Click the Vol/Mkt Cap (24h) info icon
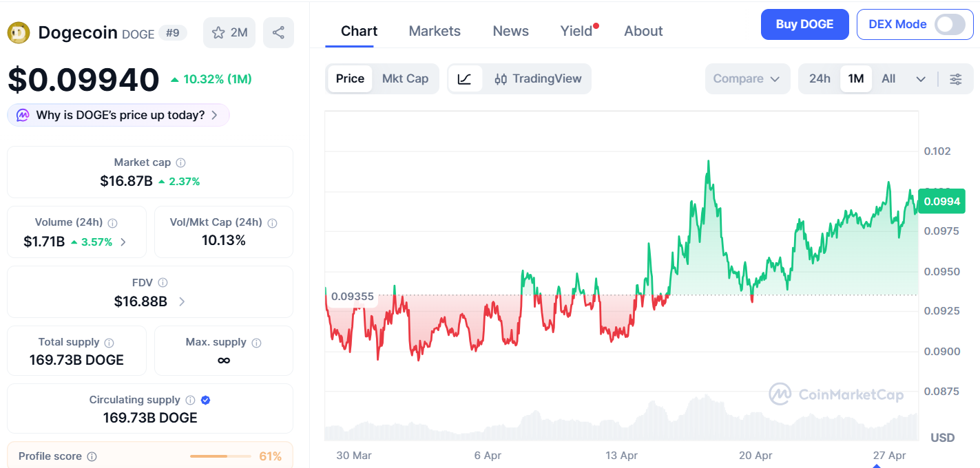Screen dimensions: 980x468 [272, 223]
